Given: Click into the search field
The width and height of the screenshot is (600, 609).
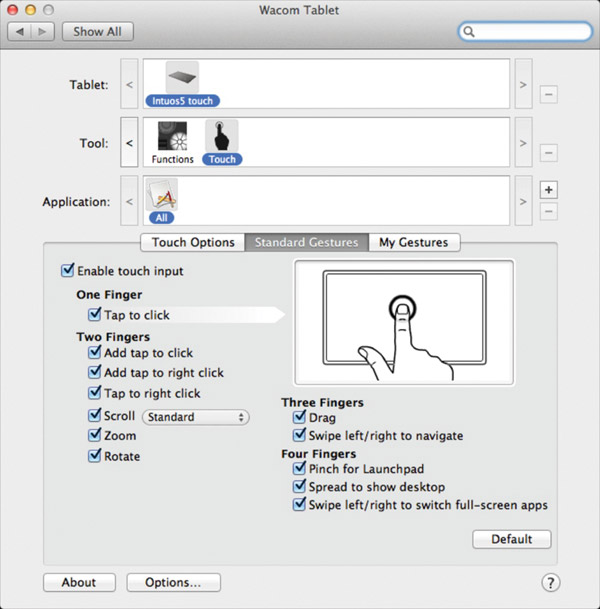Looking at the screenshot, I should (x=525, y=31).
